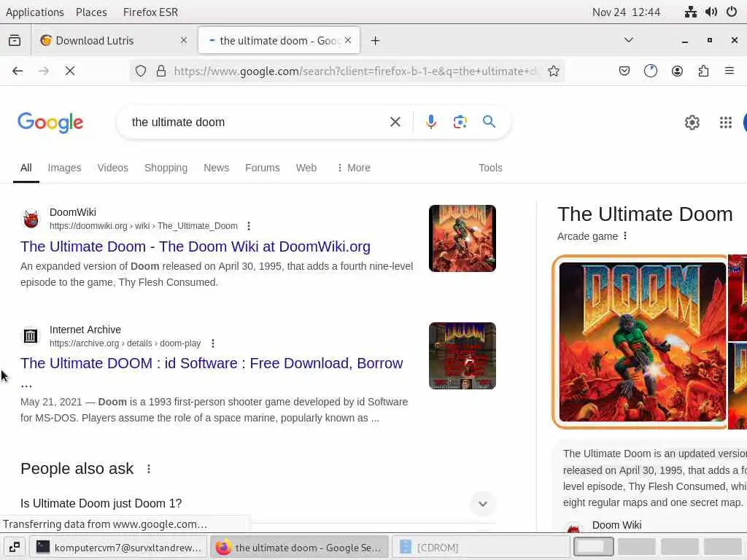Switch to second workspace in pager
The image size is (747, 560).
point(636,547)
